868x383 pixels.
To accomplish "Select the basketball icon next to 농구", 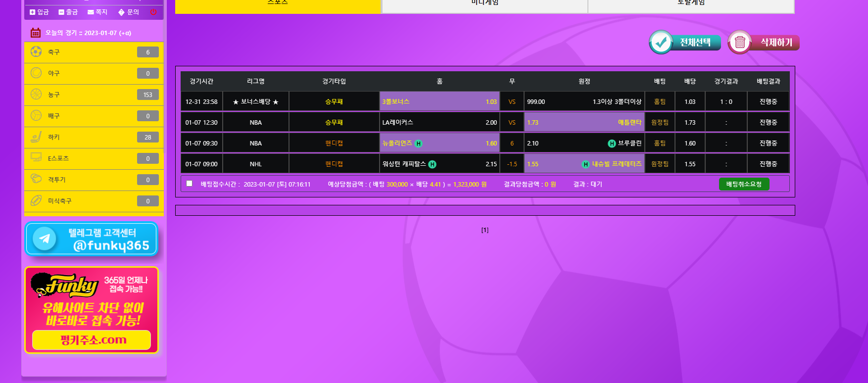I will [x=36, y=94].
